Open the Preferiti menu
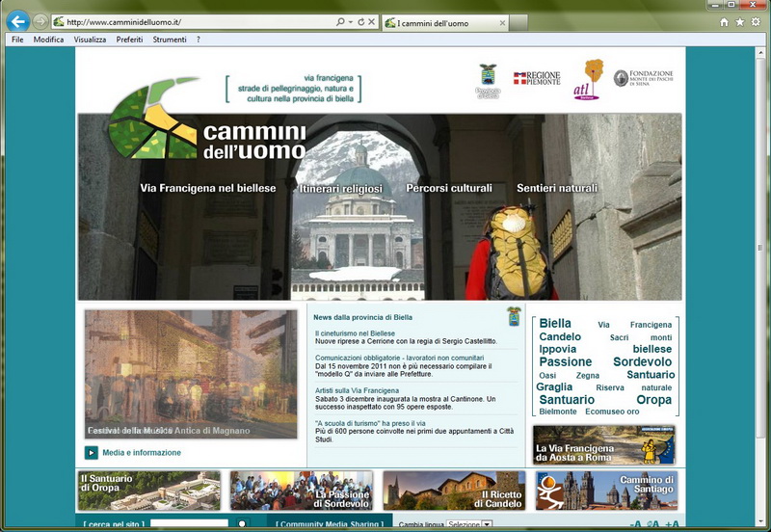The image size is (771, 532). (129, 40)
